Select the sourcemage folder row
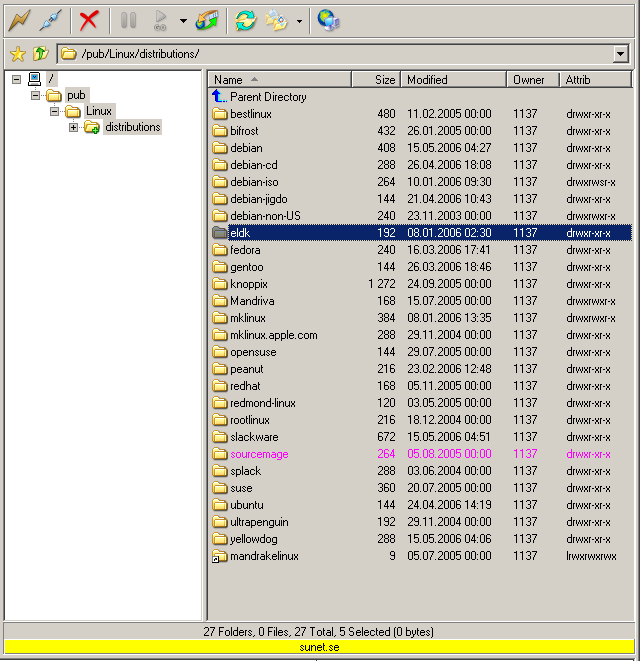The height and width of the screenshot is (661, 642). pyautogui.click(x=259, y=454)
